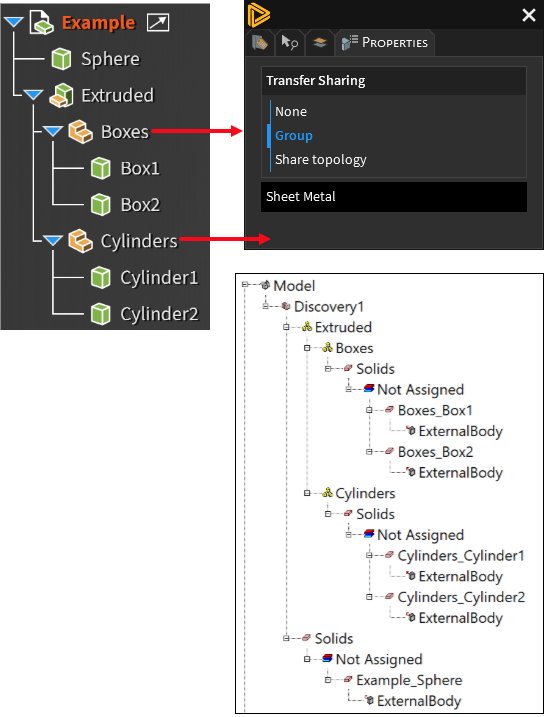Choose Group for Transfer Sharing
This screenshot has height=717, width=544.
[x=294, y=135]
